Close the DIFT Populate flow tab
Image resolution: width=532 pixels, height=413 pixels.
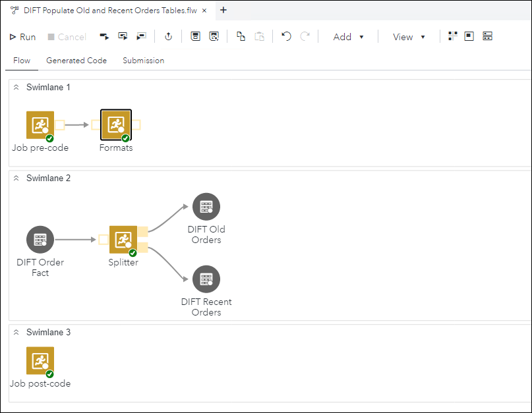tap(204, 11)
